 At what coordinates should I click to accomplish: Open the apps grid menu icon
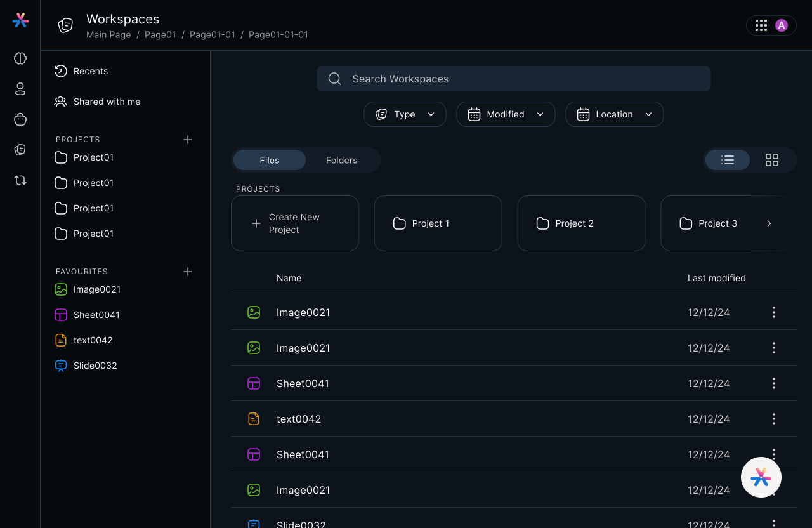761,25
